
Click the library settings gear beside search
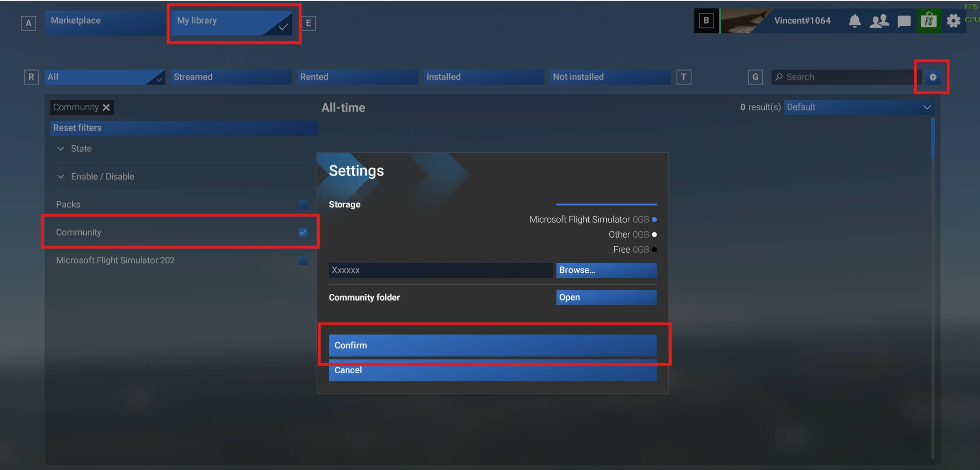pyautogui.click(x=933, y=77)
